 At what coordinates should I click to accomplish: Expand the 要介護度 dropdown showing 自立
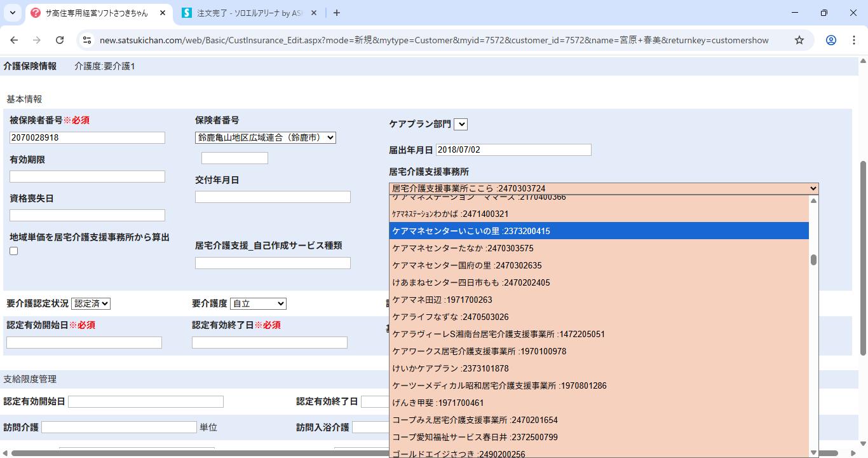(258, 304)
